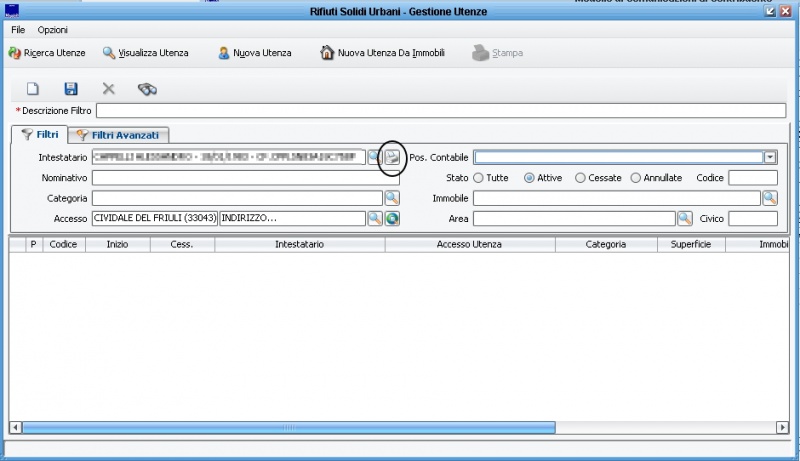Click the P column header

[34, 244]
